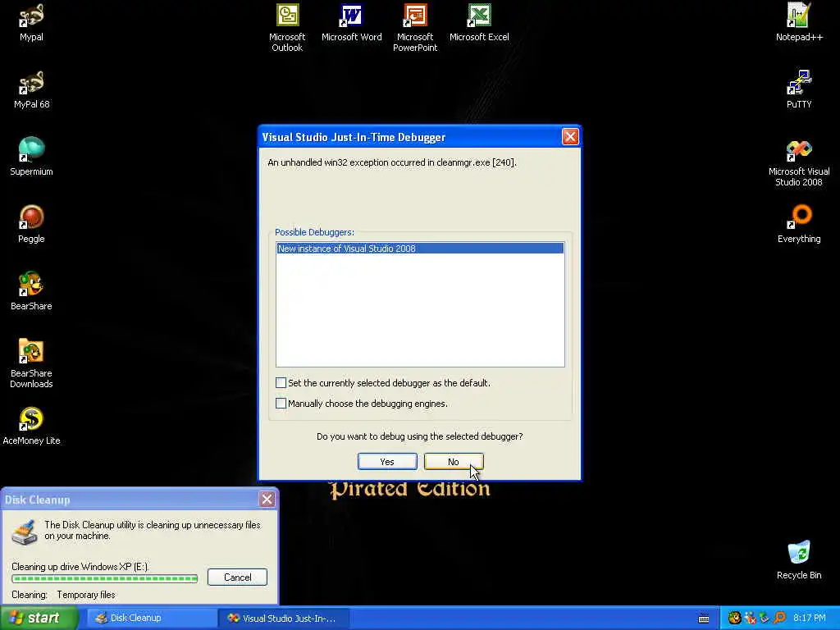Open the Windows Start menu
Image resolution: width=840 pixels, height=630 pixels.
pyautogui.click(x=39, y=619)
